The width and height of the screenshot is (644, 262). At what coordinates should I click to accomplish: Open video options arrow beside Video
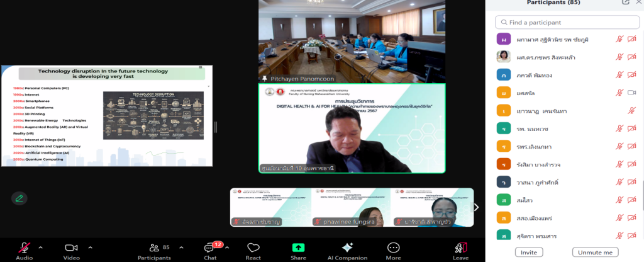click(x=90, y=248)
